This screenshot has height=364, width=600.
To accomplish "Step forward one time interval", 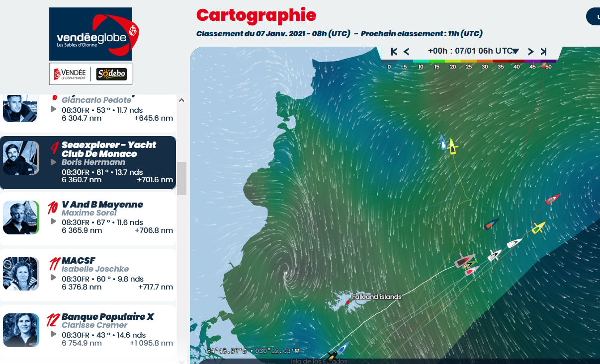I will click(531, 52).
